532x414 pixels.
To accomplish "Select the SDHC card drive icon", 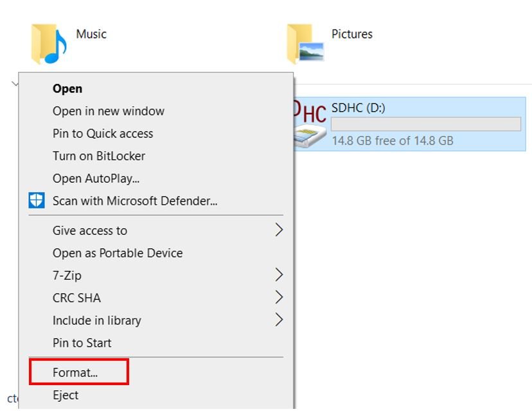I will coord(310,123).
